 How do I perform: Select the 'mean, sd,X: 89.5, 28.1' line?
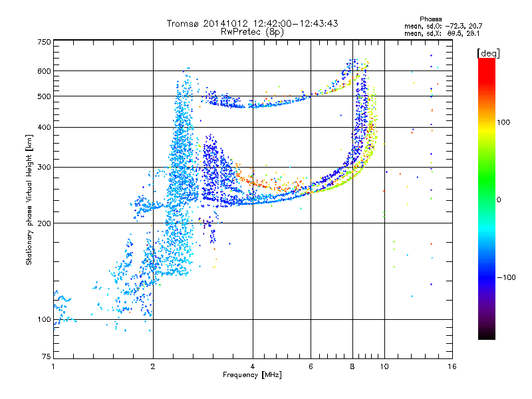click(x=442, y=33)
